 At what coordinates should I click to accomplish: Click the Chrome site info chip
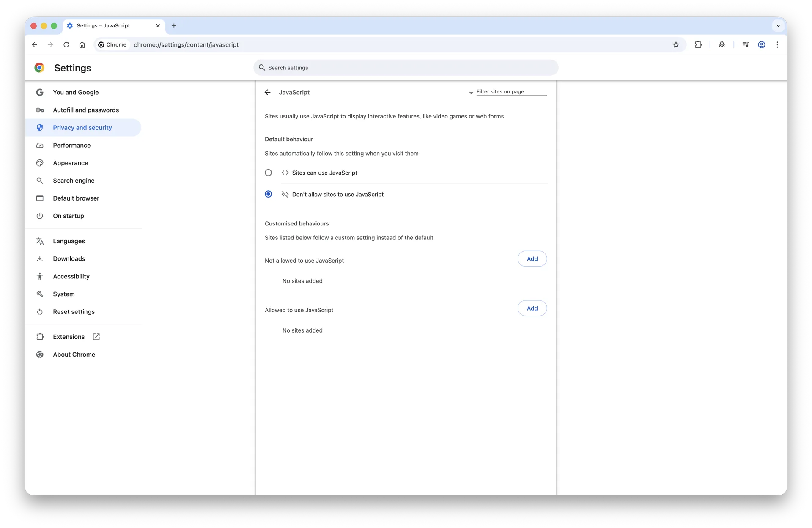[x=112, y=44]
